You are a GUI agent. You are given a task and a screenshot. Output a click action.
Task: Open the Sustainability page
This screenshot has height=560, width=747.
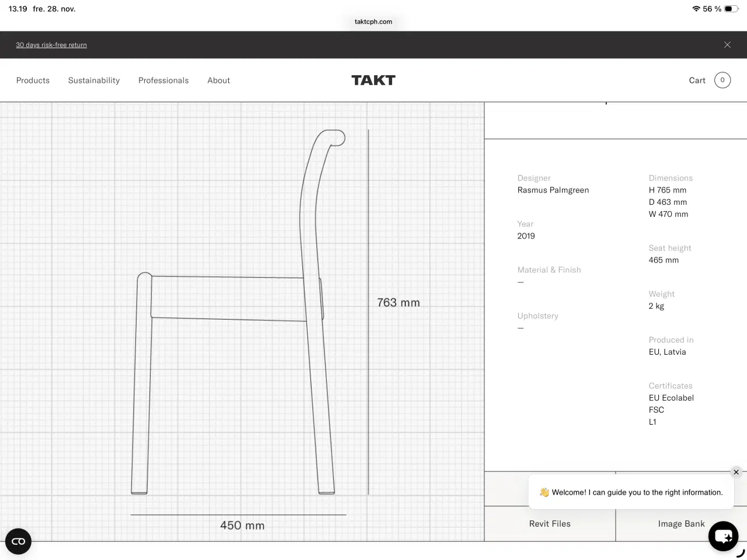(94, 80)
